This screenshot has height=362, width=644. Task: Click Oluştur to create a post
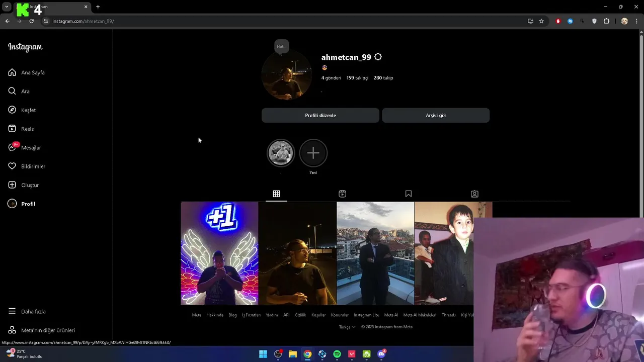(x=23, y=185)
